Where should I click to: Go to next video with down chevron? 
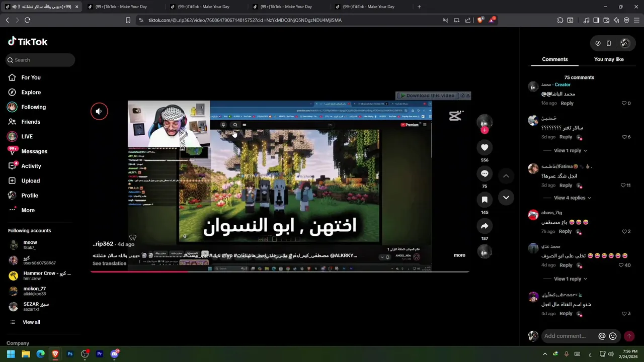506,198
